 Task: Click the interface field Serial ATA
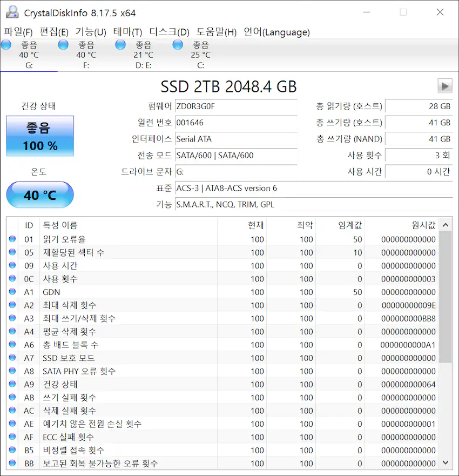point(236,139)
